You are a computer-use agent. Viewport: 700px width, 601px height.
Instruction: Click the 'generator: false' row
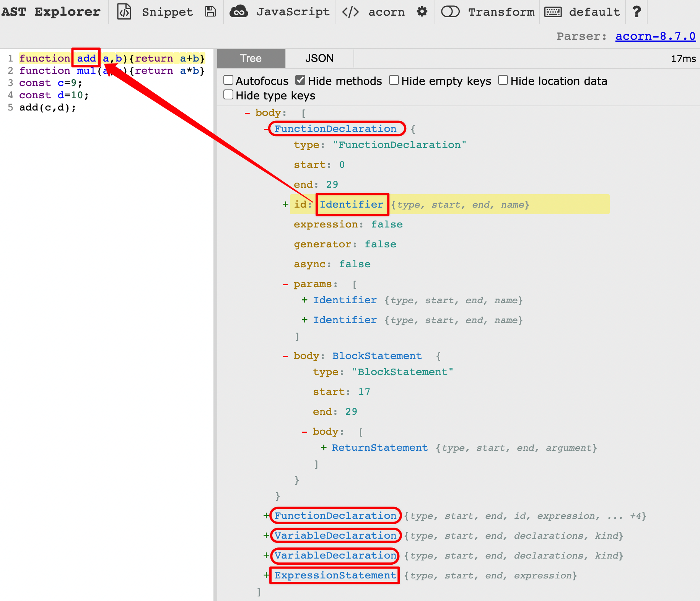tap(345, 244)
